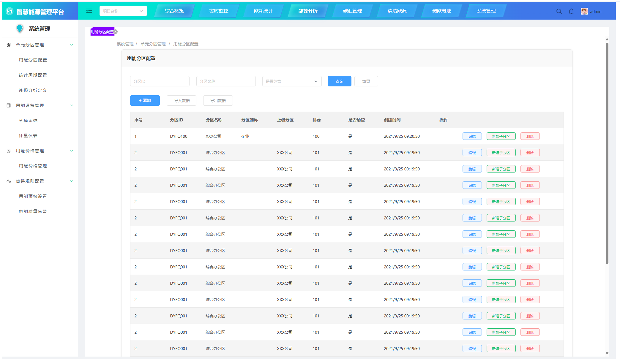
Task: Collapse the 用能设备管理 menu chevron
Action: click(x=72, y=105)
